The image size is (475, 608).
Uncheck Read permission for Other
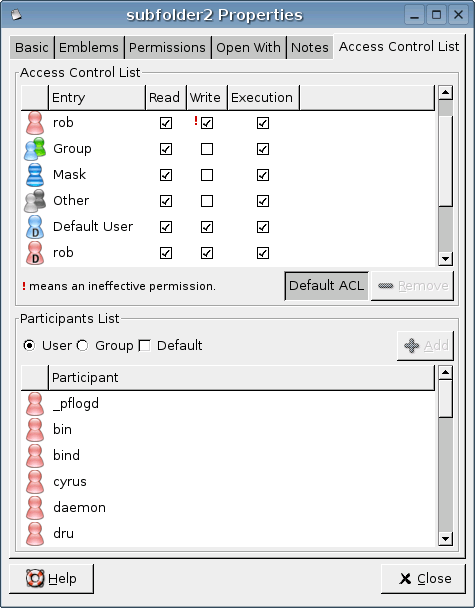point(166,201)
